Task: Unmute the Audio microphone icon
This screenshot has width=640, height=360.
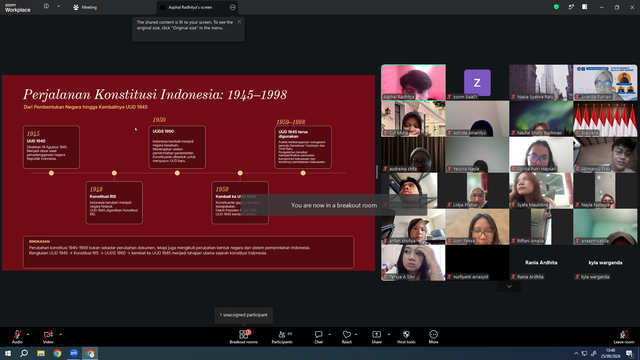Action: (17, 335)
